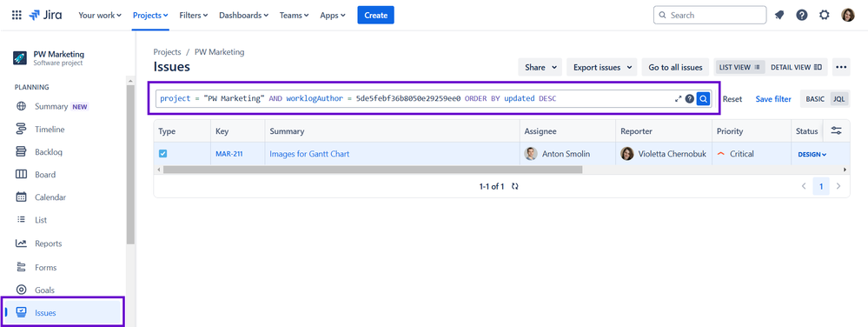Open the settings gear icon
Image resolution: width=868 pixels, height=327 pixels.
click(x=825, y=15)
